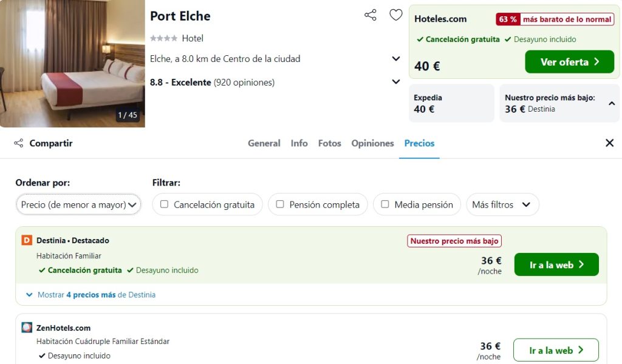
Task: Click the share icon beside the heart
Action: tap(370, 15)
